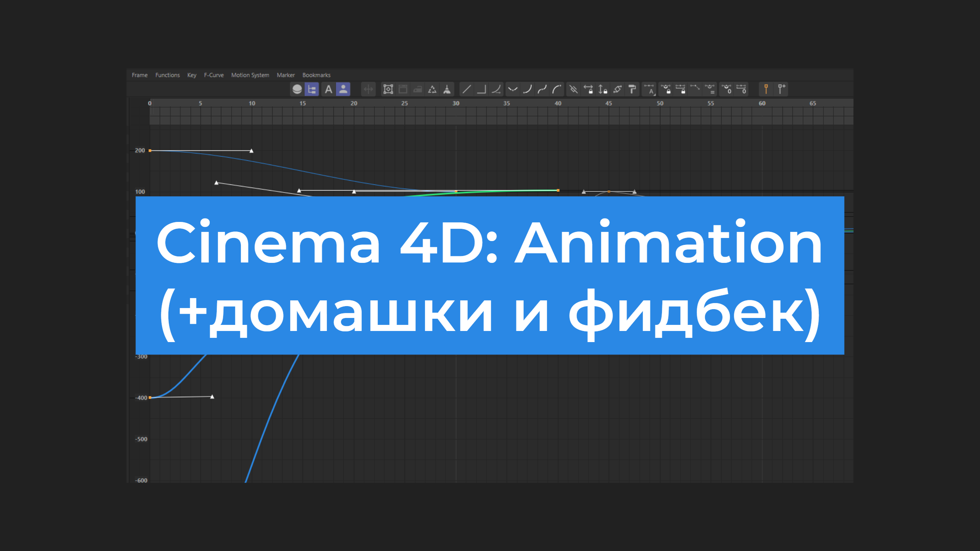The width and height of the screenshot is (980, 551).
Task: Select the orange keyframe at value 200
Action: tap(150, 151)
